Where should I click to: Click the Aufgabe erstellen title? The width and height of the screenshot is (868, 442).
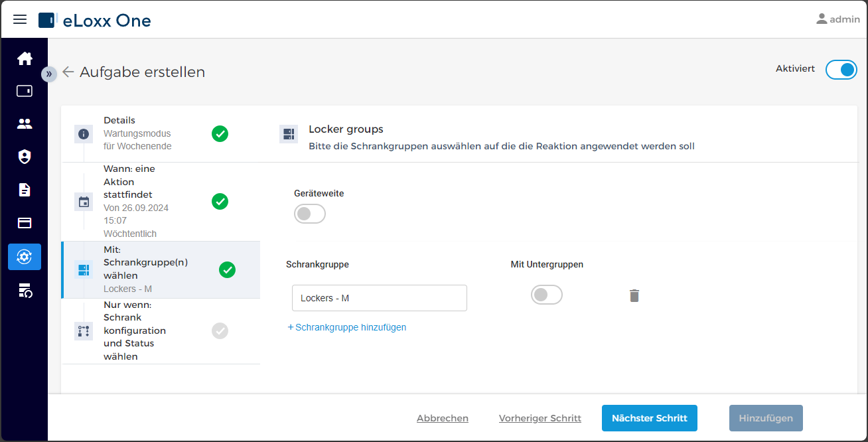pos(143,72)
